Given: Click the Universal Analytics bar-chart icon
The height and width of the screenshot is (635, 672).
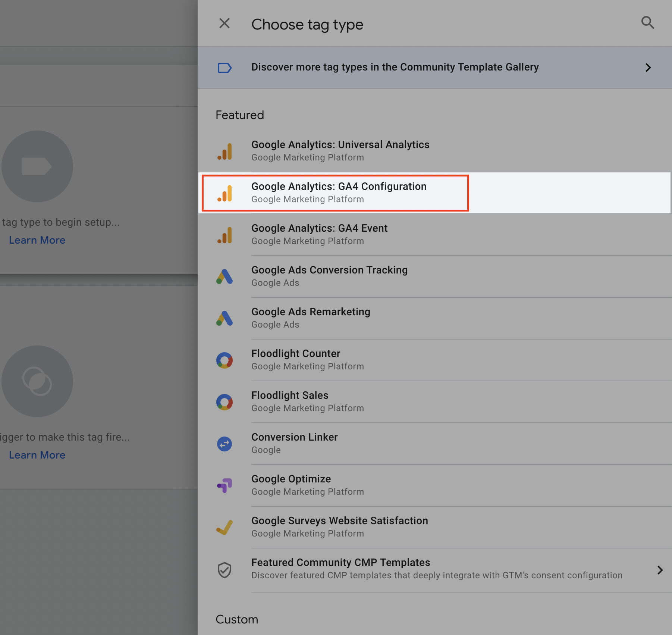Looking at the screenshot, I should [x=225, y=151].
